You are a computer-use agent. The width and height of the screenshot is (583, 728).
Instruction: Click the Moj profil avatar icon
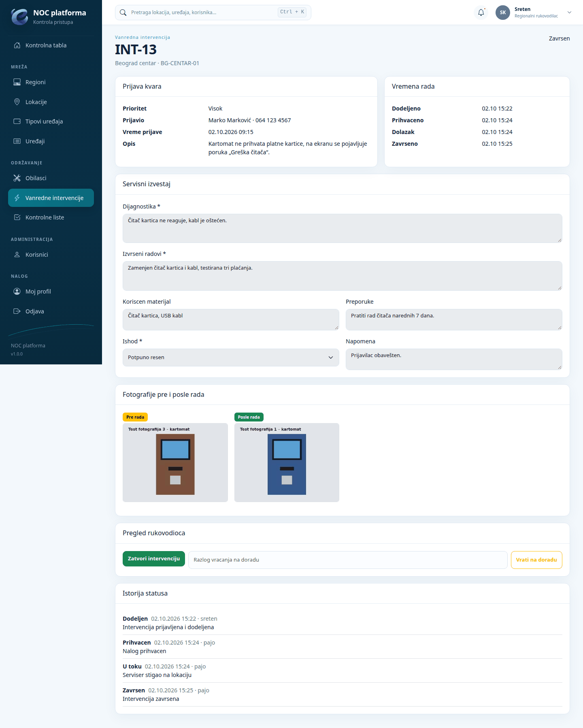(x=17, y=292)
